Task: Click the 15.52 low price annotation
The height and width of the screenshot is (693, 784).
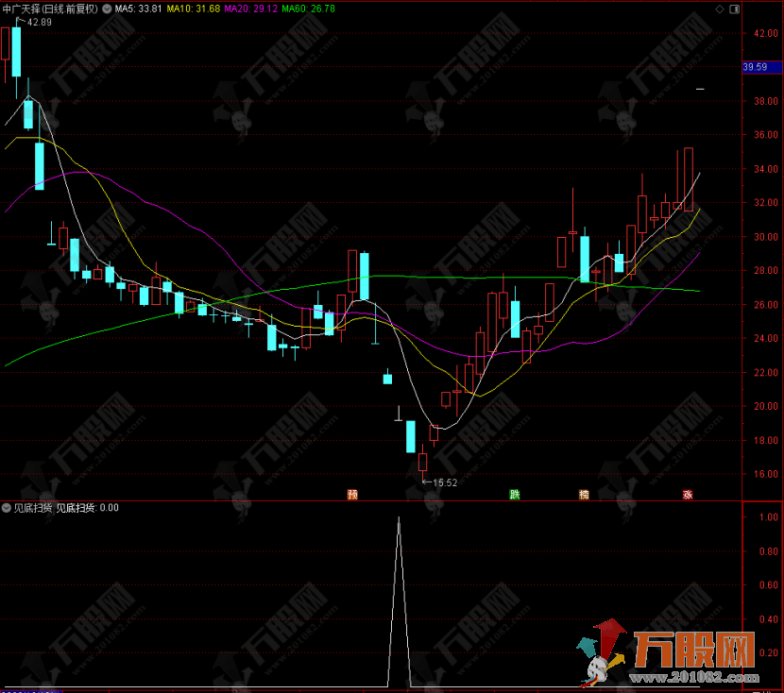Action: click(x=445, y=482)
